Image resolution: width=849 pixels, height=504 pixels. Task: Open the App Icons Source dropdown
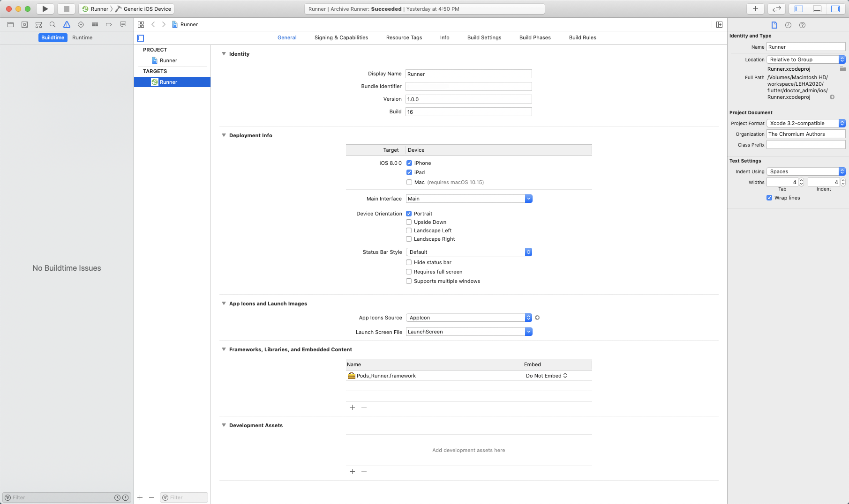(469, 318)
